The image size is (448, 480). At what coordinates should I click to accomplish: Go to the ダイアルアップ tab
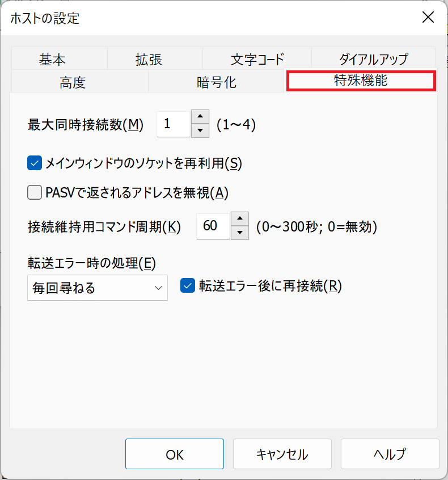coord(373,59)
